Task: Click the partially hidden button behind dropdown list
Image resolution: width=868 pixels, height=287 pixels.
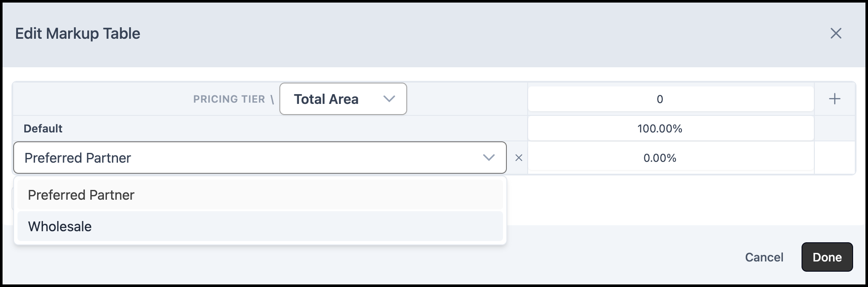Action: (13, 199)
